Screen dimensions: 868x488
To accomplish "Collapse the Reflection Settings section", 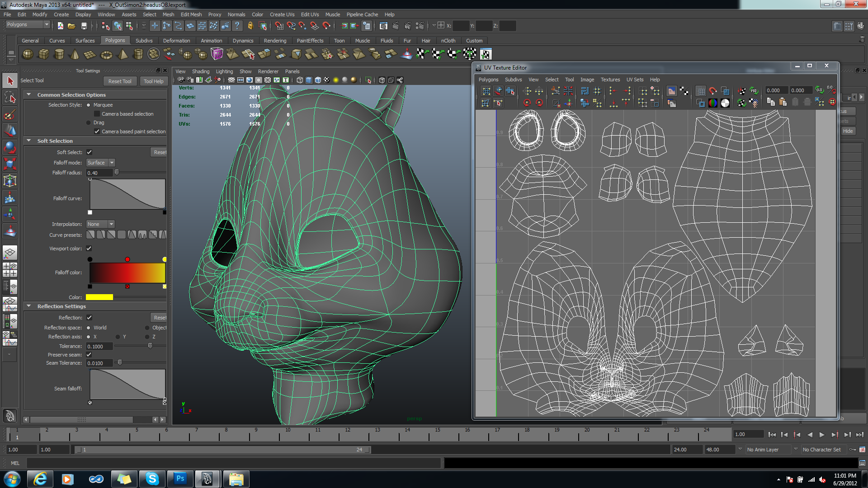I will tap(29, 306).
